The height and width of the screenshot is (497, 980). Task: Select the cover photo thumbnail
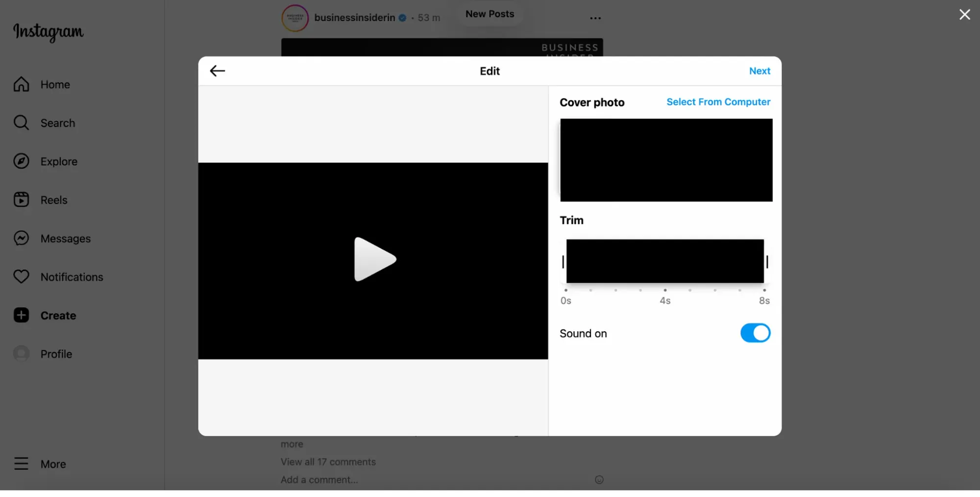coord(666,160)
